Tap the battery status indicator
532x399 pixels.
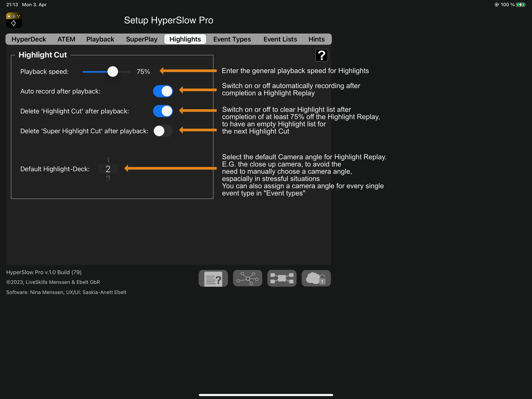tap(521, 4)
